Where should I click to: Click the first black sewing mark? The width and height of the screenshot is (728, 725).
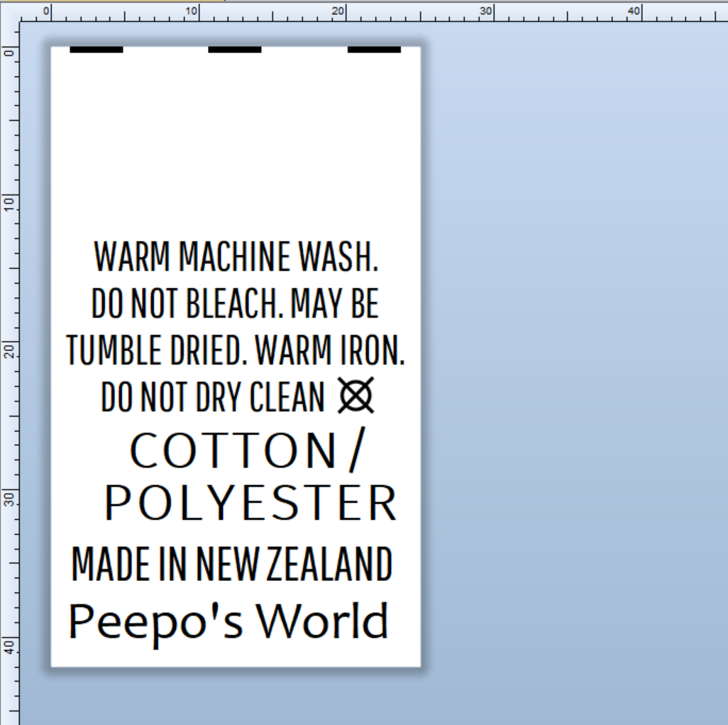click(x=96, y=50)
